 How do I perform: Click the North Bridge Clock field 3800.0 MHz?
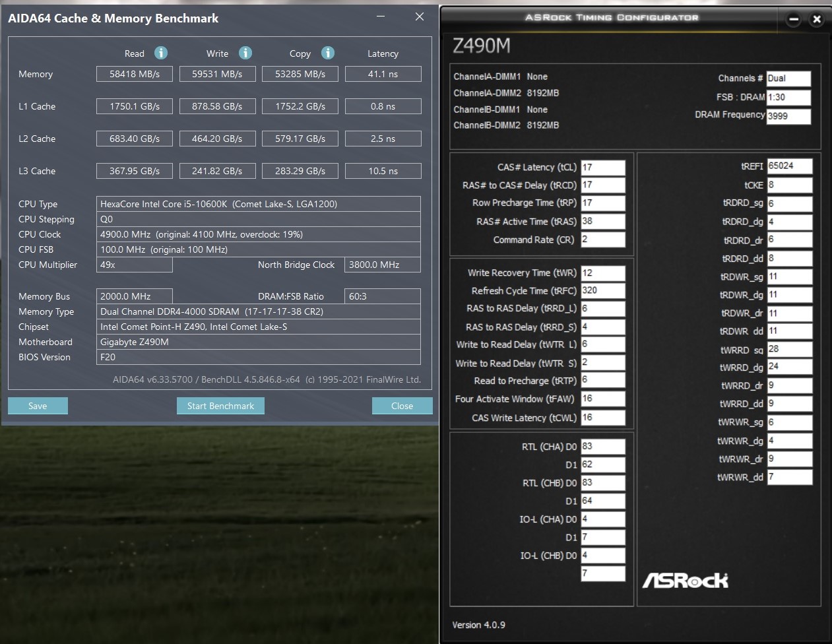383,265
